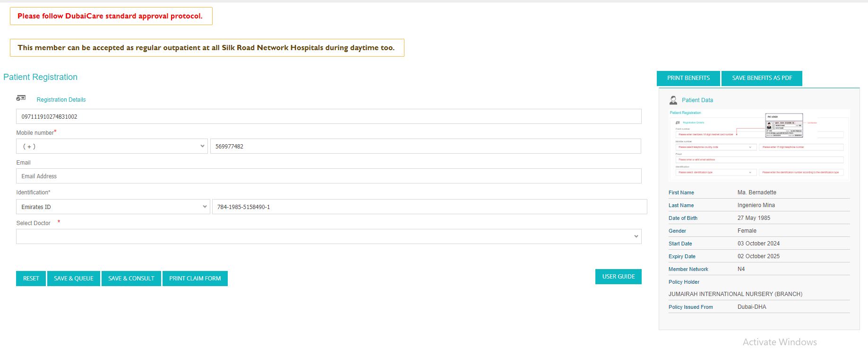Open the mobile country code dropdown
This screenshot has width=868, height=349.
[112, 146]
